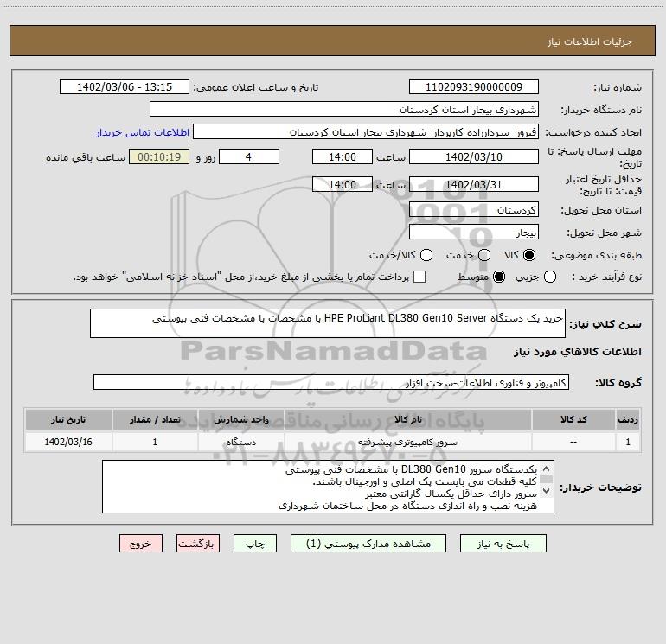Click the ردیف column header
666x644 pixels.
click(x=628, y=420)
